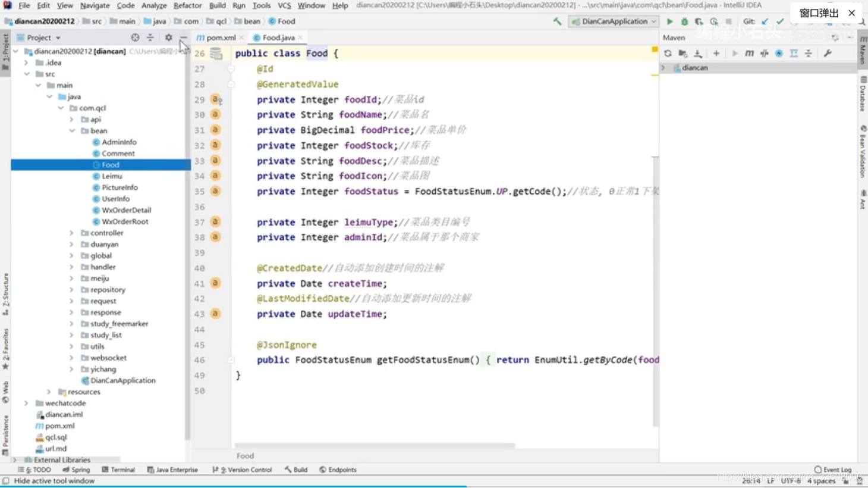
Task: Open Maven settings wrench icon
Action: tap(828, 54)
